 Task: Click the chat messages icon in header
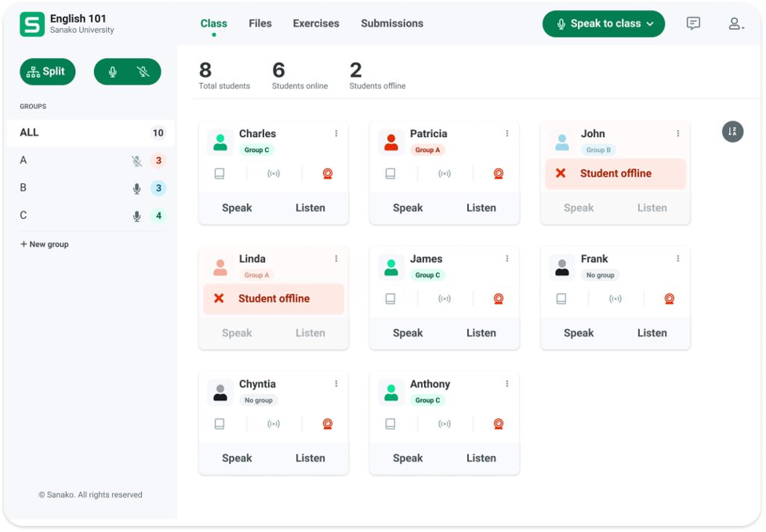click(x=693, y=24)
